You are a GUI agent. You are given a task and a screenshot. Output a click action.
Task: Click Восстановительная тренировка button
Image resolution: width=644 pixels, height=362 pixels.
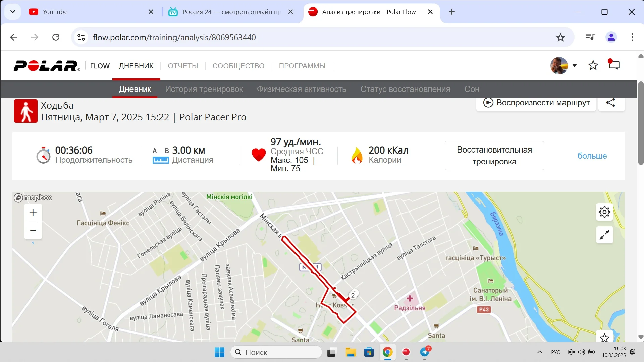point(494,156)
